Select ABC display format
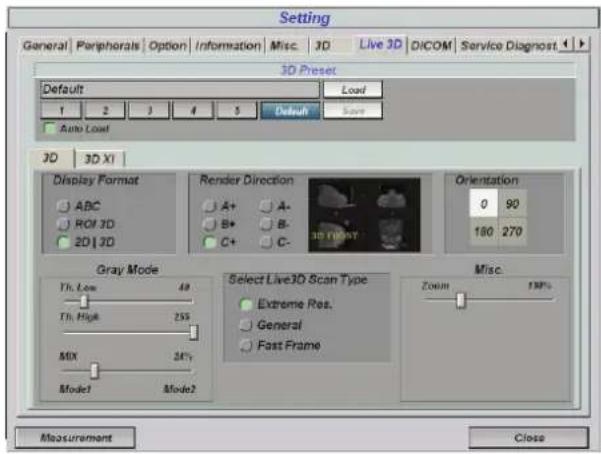This screenshot has width=601, height=454. tap(63, 206)
